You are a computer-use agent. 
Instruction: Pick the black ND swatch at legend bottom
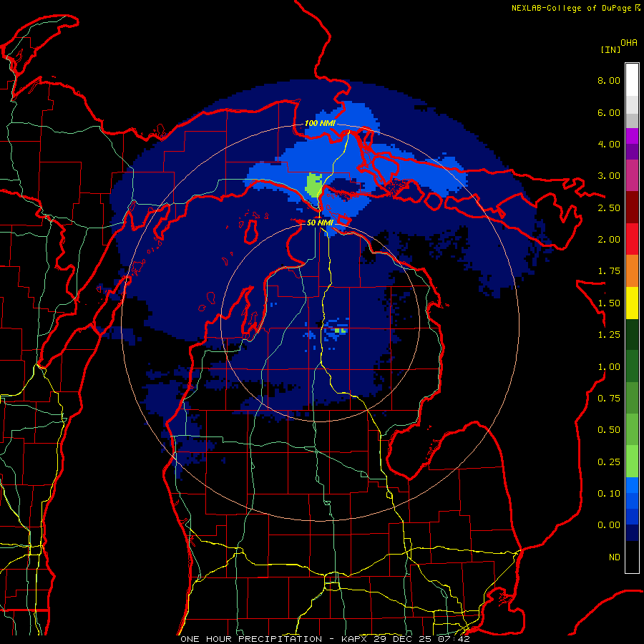(x=632, y=557)
